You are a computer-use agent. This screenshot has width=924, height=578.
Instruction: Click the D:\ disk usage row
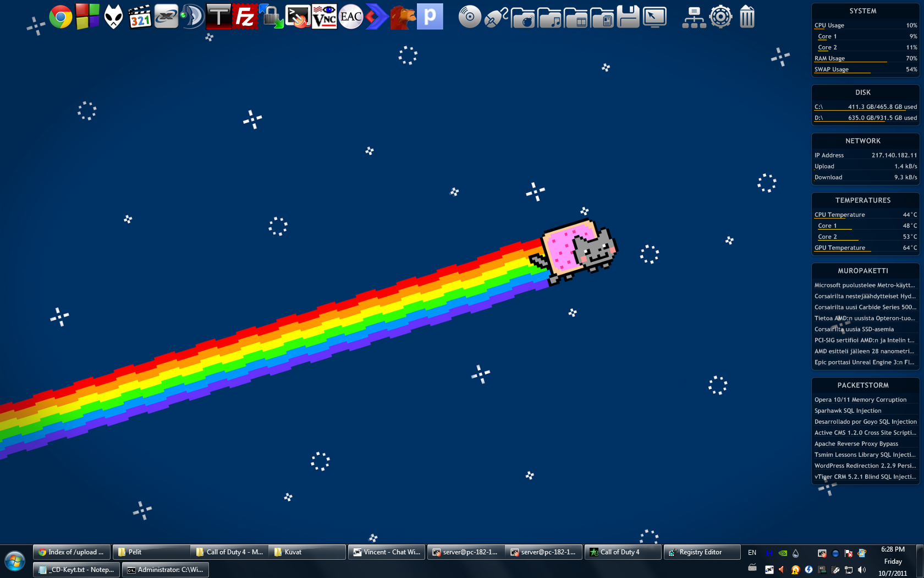click(866, 118)
